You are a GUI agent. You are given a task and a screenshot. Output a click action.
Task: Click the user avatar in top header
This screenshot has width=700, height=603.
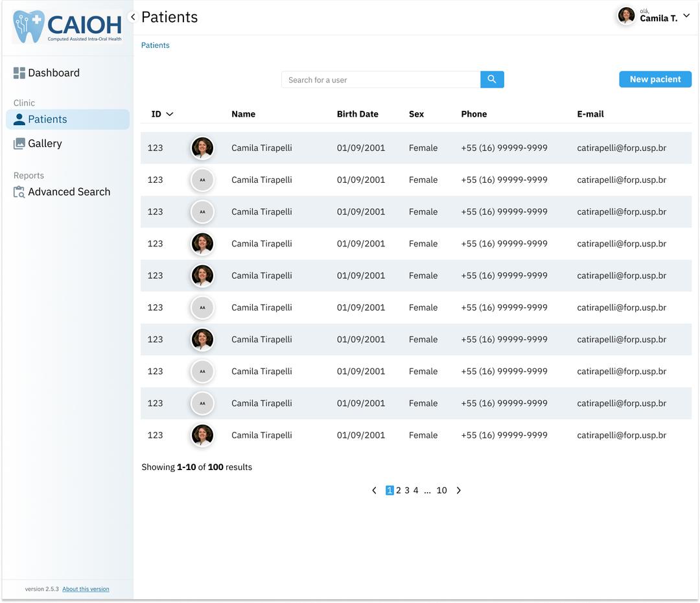click(x=626, y=16)
